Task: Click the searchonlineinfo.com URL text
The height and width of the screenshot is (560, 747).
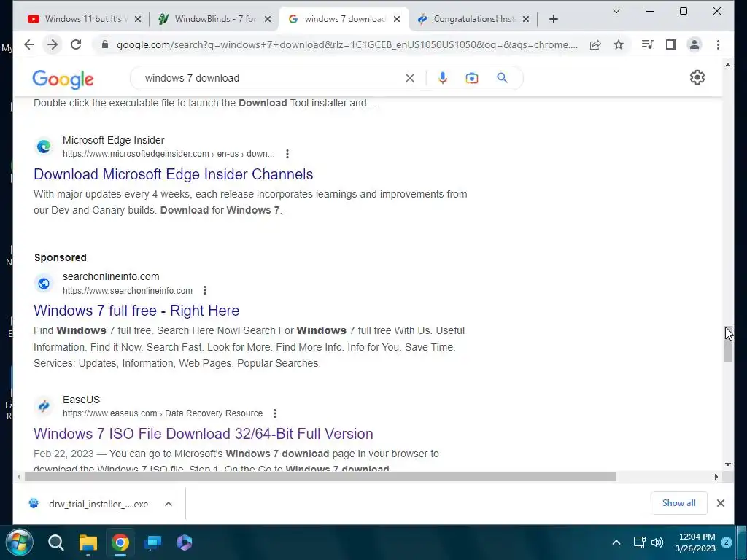Action: (128, 290)
